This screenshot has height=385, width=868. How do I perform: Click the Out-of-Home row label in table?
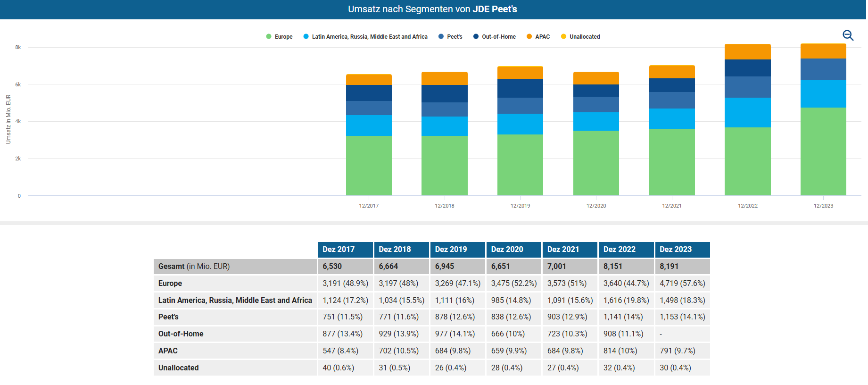[181, 334]
